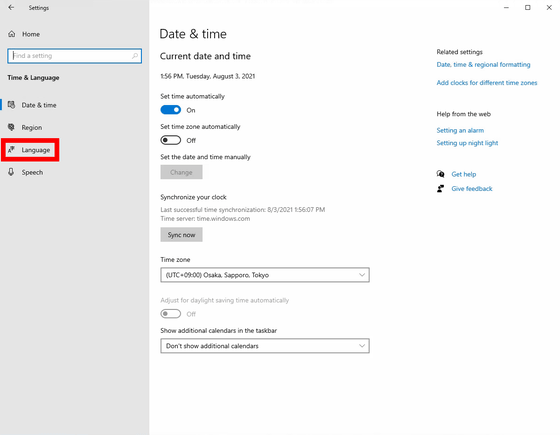Click the Give feedback person icon
The height and width of the screenshot is (435, 560).
pos(440,188)
